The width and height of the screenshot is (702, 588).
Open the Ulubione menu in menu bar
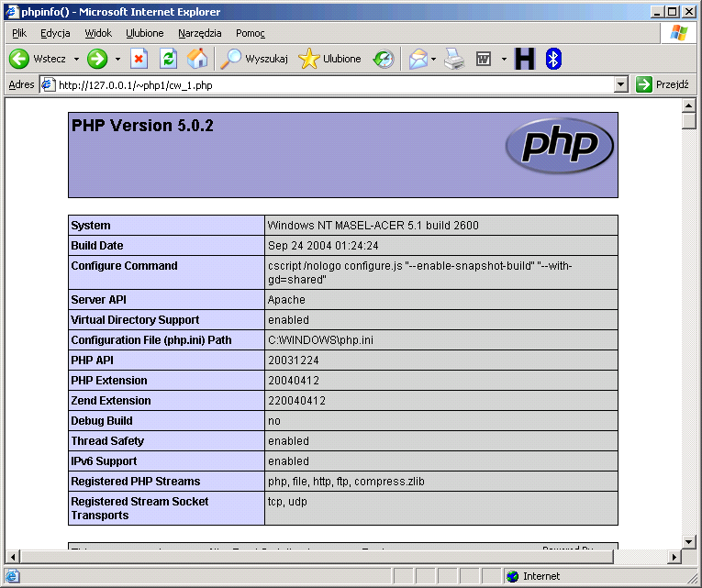coord(145,33)
